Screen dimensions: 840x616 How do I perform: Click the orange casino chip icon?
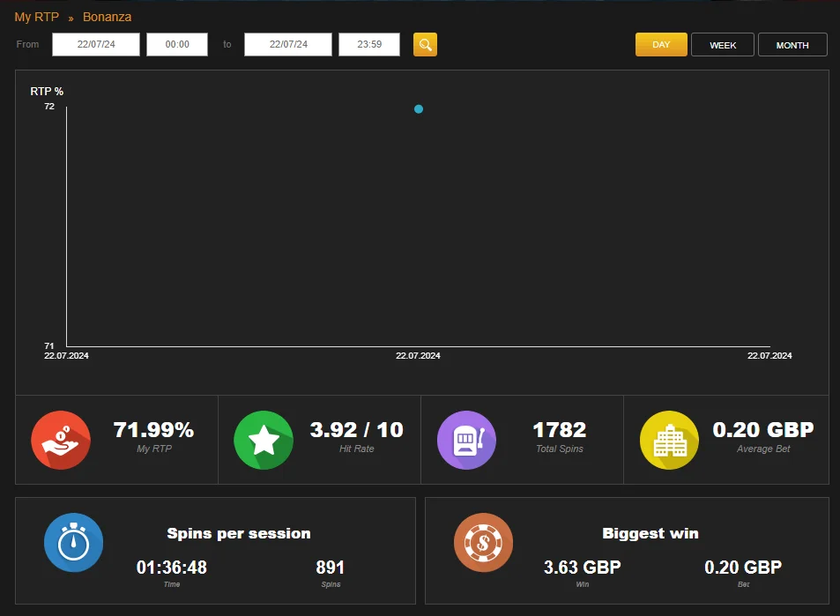coord(483,543)
